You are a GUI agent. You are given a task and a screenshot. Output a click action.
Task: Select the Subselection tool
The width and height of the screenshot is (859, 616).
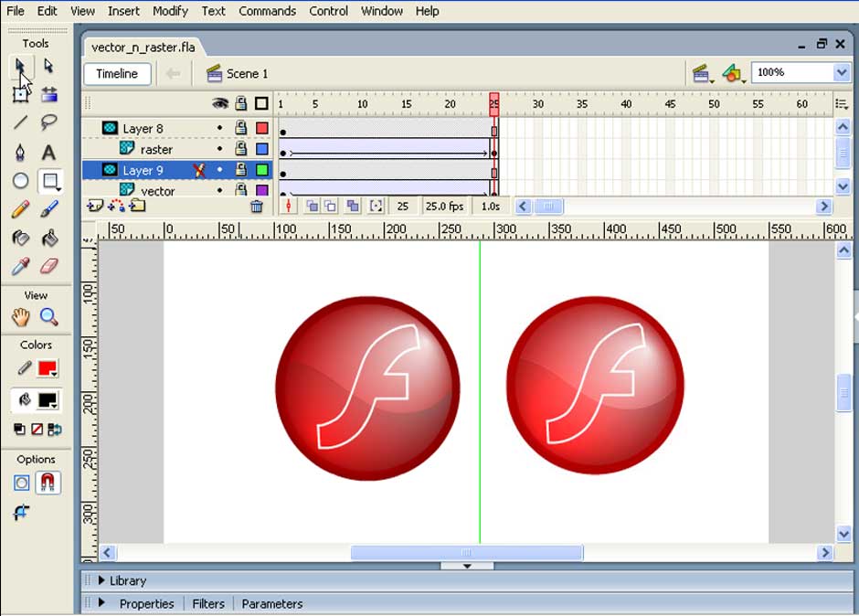coord(48,67)
